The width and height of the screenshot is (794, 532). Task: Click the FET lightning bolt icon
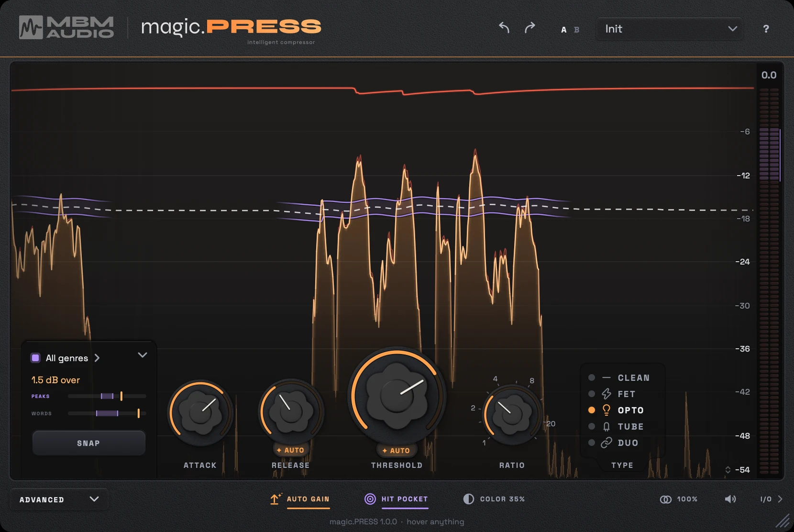coord(607,394)
